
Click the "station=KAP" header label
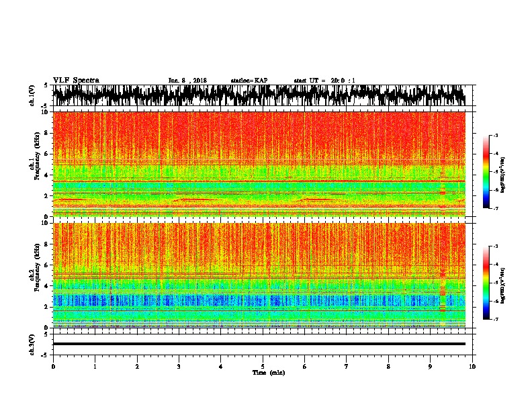249,81
